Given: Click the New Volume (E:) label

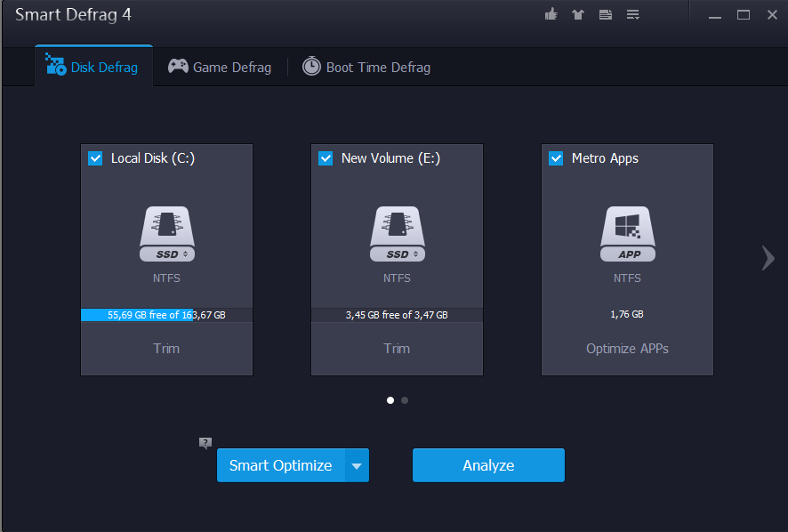Looking at the screenshot, I should pos(391,158).
